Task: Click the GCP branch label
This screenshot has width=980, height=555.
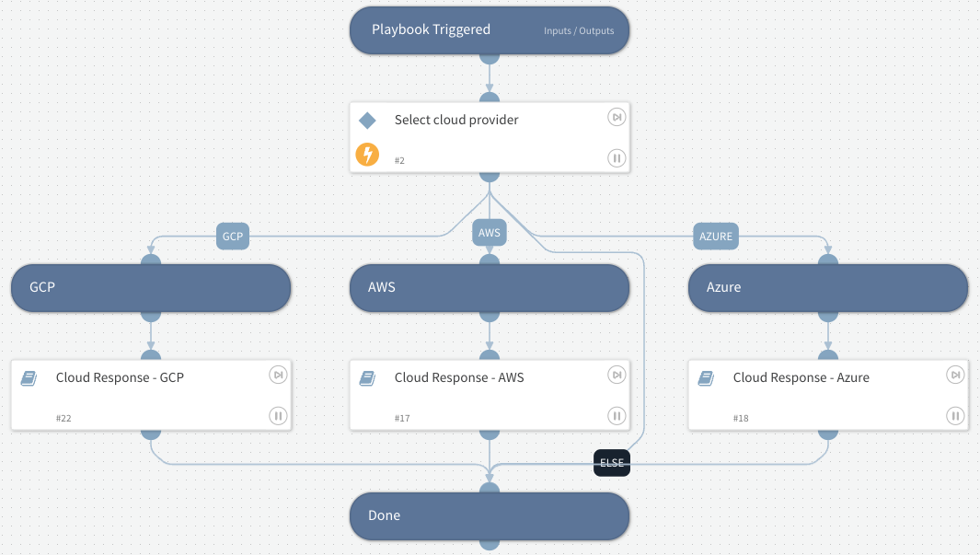Action: coord(233,237)
